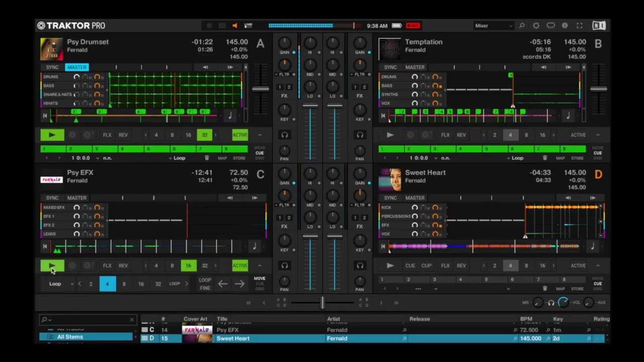Click the headphone cue icon for channel A
The image size is (644, 362).
point(285,135)
